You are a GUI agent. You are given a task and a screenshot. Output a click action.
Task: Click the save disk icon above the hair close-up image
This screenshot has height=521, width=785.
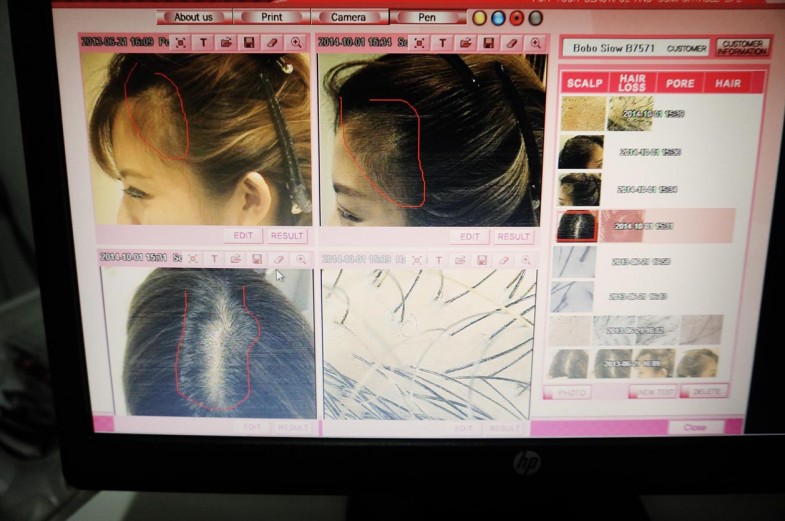[482, 260]
